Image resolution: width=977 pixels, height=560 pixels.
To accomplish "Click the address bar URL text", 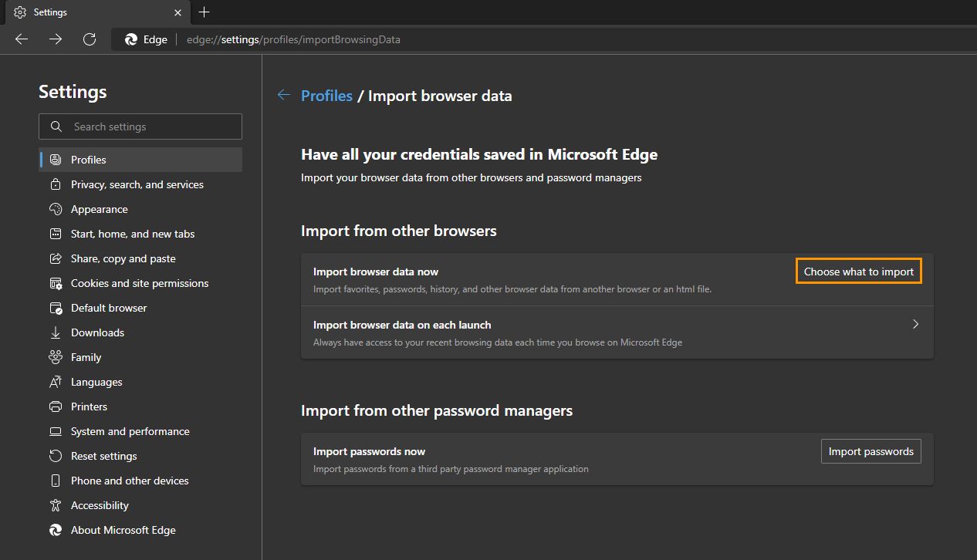I will [x=293, y=39].
